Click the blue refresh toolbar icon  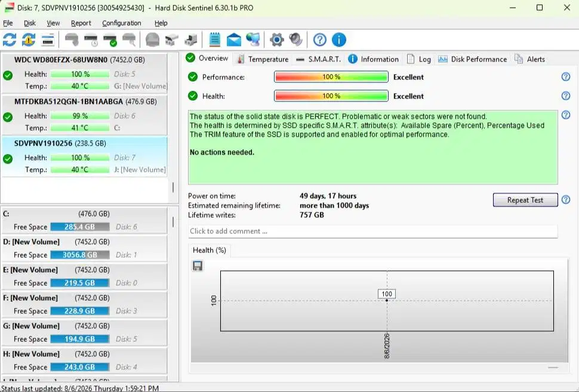point(10,39)
